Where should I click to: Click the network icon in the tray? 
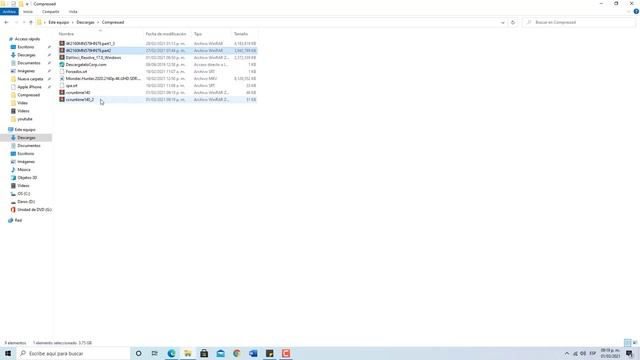click(x=575, y=353)
